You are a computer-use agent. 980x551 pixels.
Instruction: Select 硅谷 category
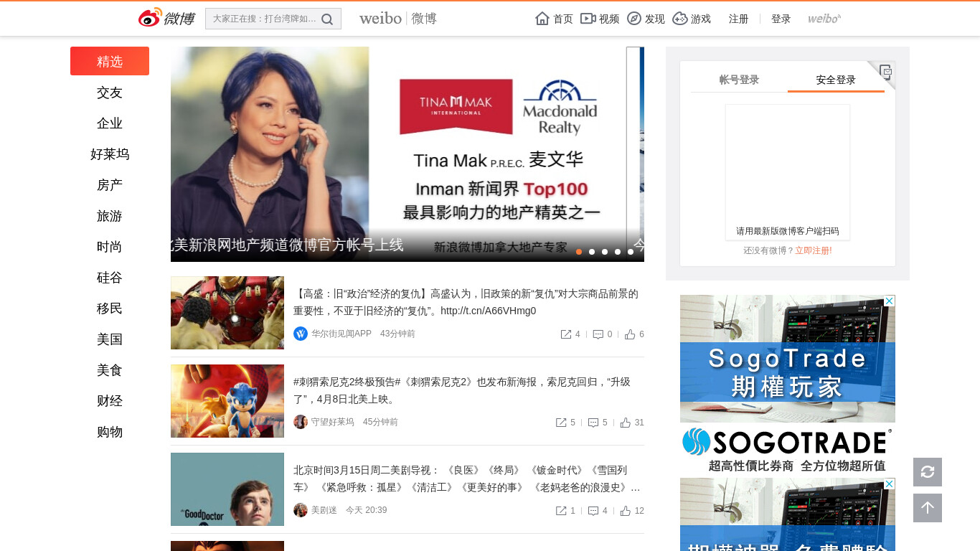[110, 278]
